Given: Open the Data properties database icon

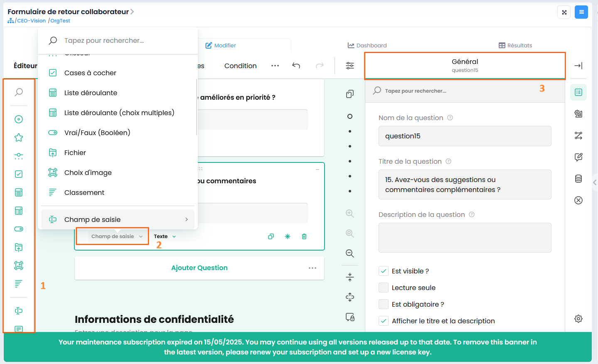Looking at the screenshot, I should (x=578, y=179).
